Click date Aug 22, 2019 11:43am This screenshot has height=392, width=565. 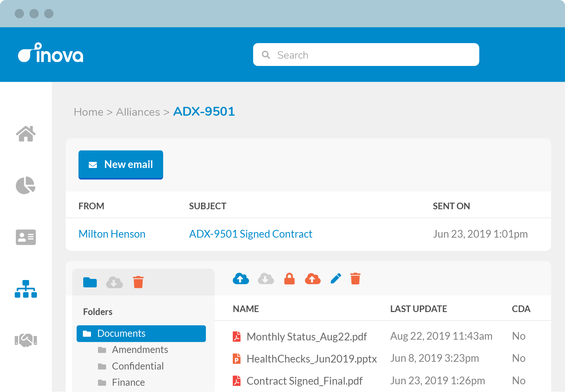pos(441,336)
